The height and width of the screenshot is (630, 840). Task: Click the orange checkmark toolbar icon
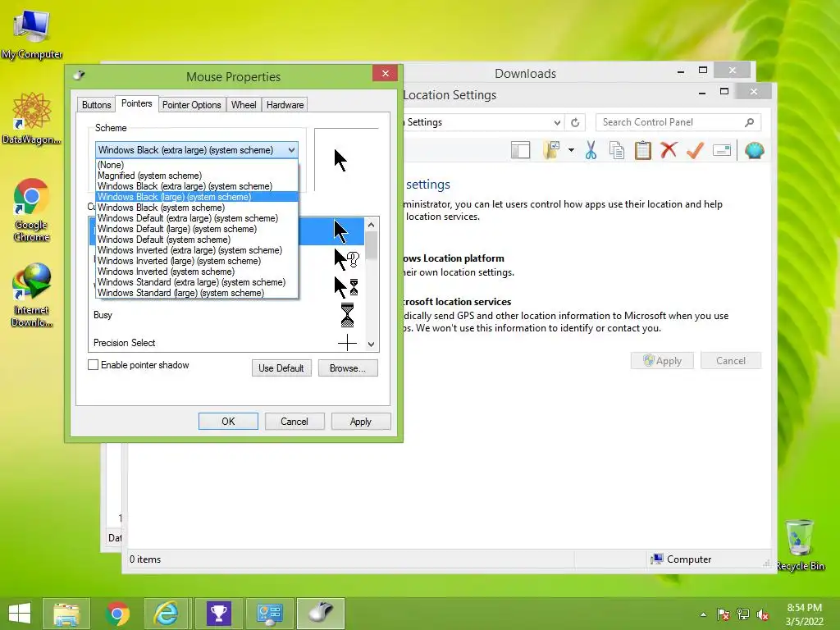(x=695, y=150)
